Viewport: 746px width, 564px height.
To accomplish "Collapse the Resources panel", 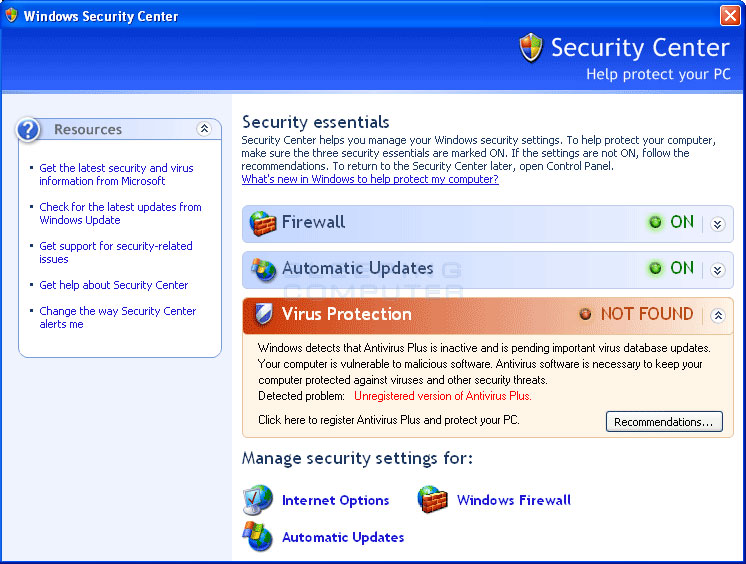I will click(204, 129).
